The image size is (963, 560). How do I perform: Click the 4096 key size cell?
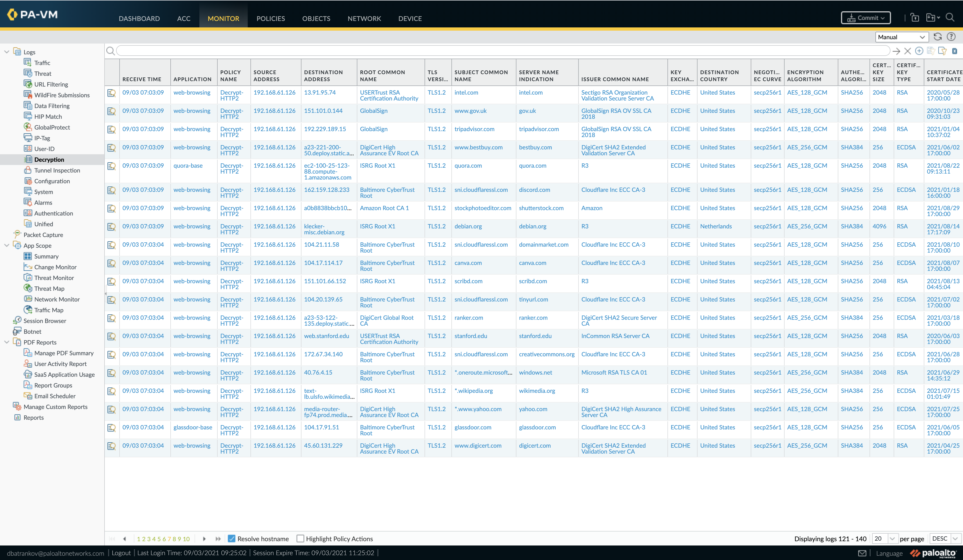coord(879,226)
